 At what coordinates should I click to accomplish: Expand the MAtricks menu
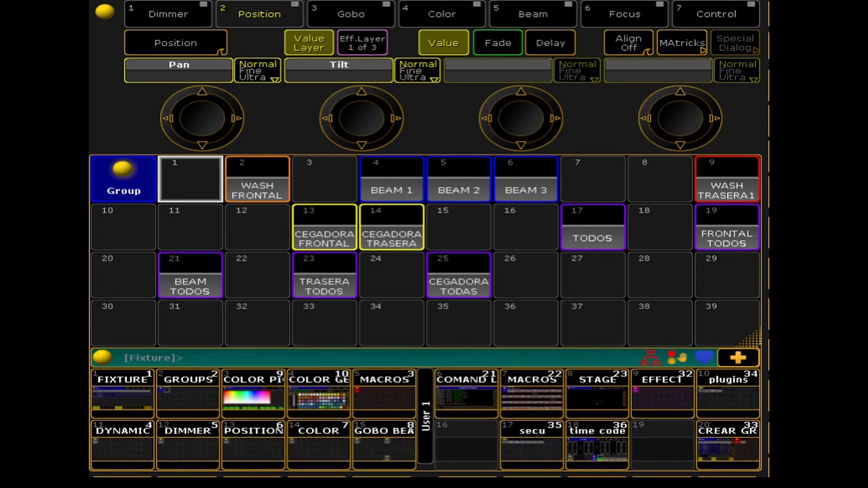coord(682,43)
